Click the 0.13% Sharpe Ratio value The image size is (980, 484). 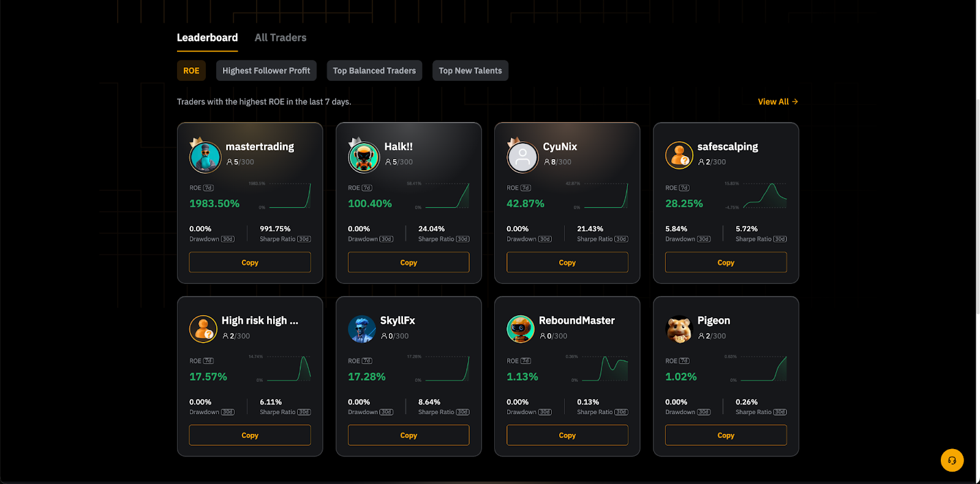[x=588, y=402]
